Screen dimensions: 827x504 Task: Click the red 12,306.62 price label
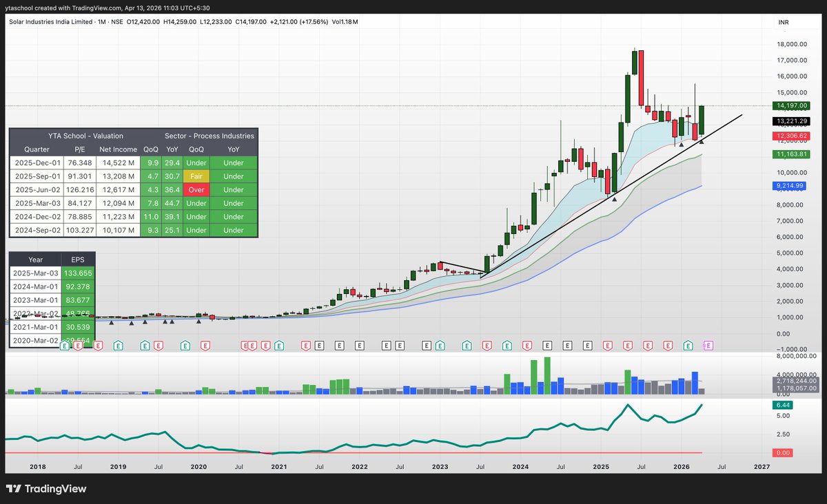tap(790, 136)
